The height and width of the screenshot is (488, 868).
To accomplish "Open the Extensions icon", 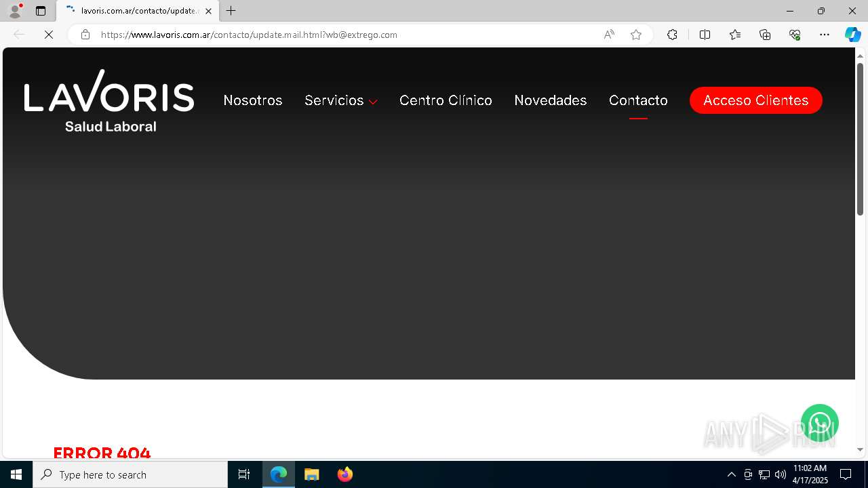I will coord(672,35).
